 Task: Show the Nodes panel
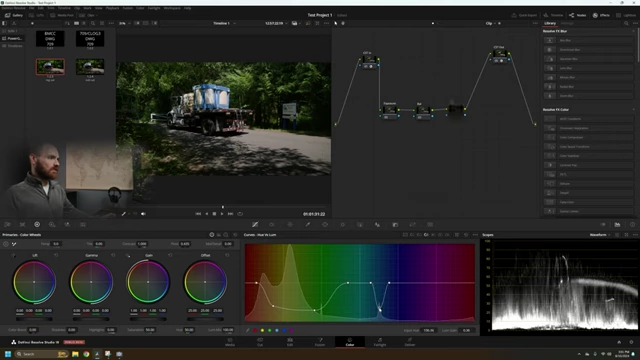click(x=578, y=15)
